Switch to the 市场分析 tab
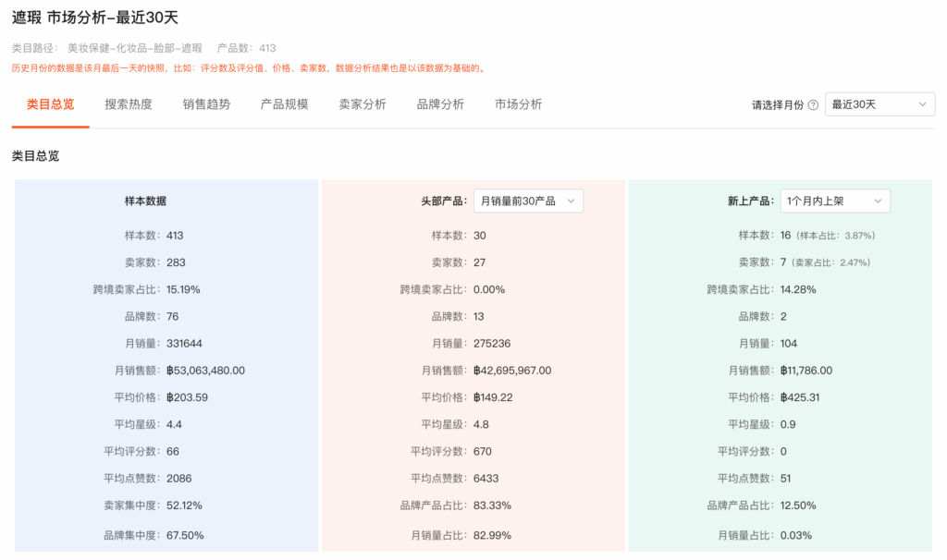The width and height of the screenshot is (947, 560). pyautogui.click(x=518, y=104)
